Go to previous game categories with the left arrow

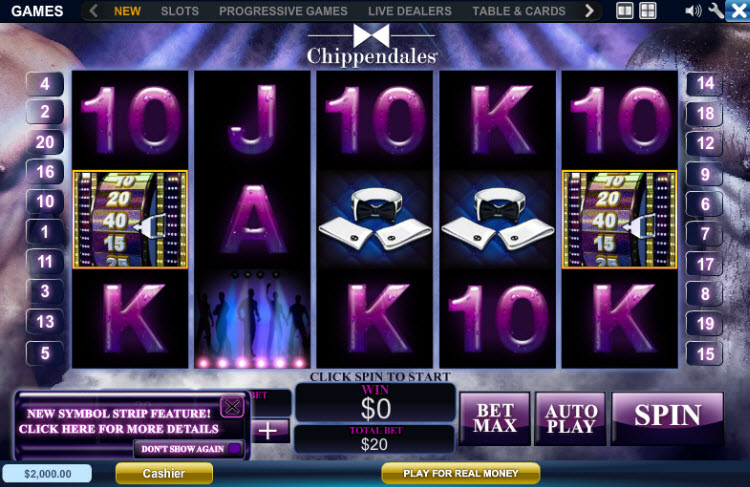[94, 11]
